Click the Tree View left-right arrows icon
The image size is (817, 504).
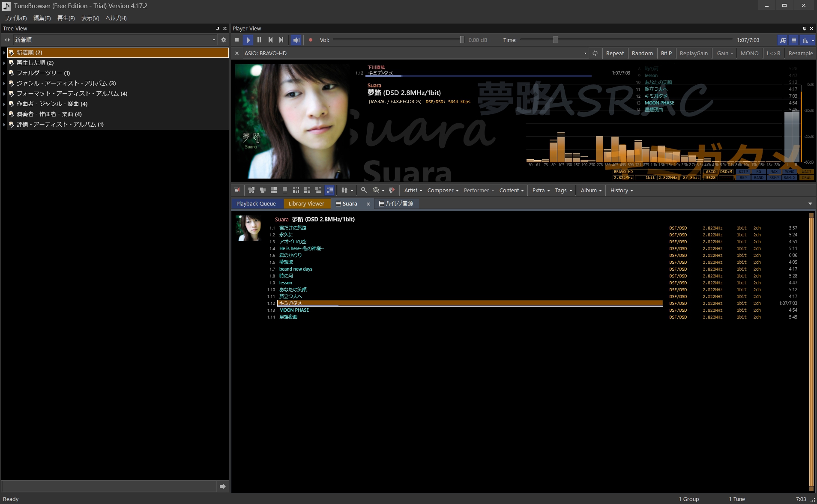point(7,40)
